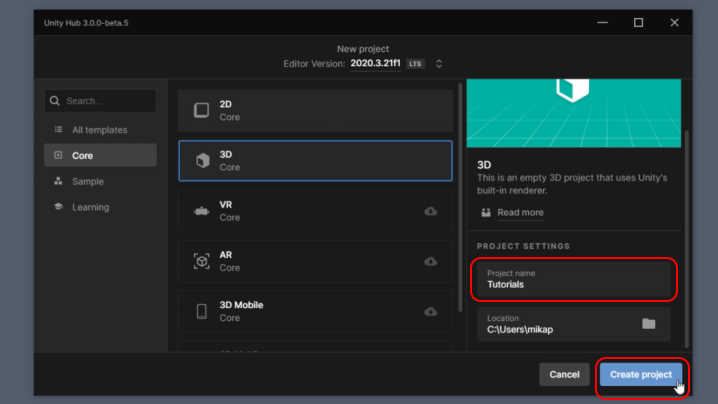Click the AR cube frame icon
Screen dimensions: 718x404
point(201,261)
